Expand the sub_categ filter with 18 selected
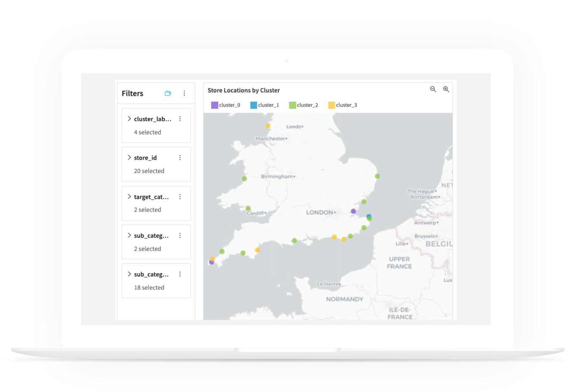This screenshot has height=392, width=576. [129, 274]
